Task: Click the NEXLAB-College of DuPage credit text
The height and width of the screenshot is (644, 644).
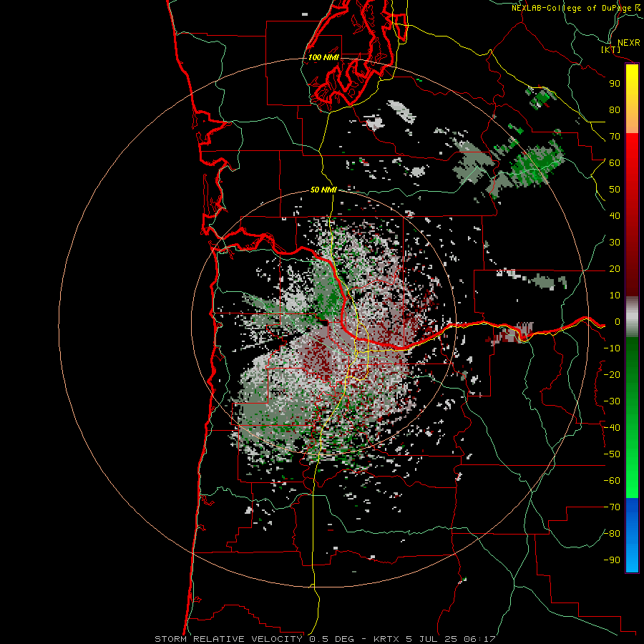Action: click(575, 8)
